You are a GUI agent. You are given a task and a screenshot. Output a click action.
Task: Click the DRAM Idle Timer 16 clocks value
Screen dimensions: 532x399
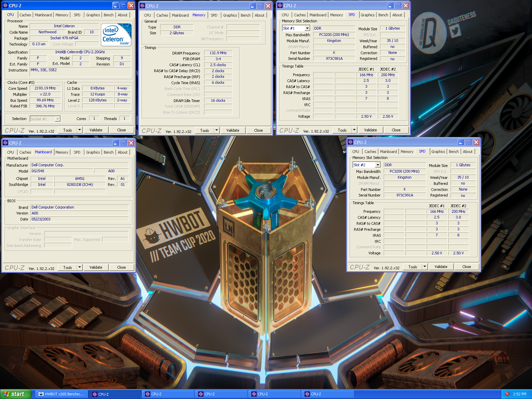218,101
